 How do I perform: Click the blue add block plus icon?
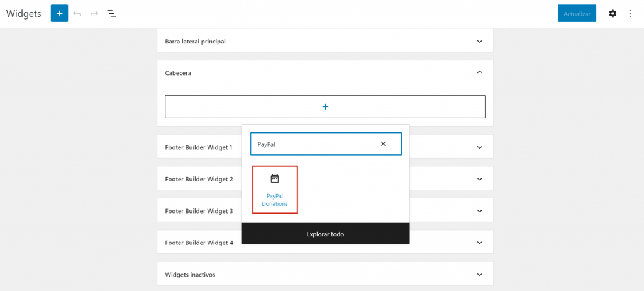coord(59,13)
